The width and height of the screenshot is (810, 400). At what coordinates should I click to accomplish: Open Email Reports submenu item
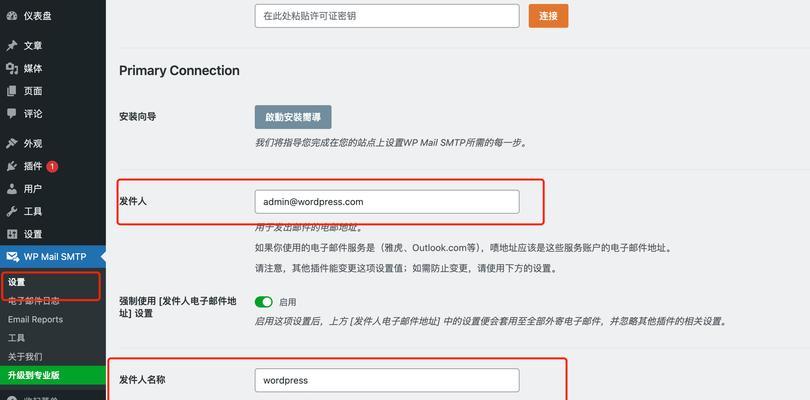point(35,319)
